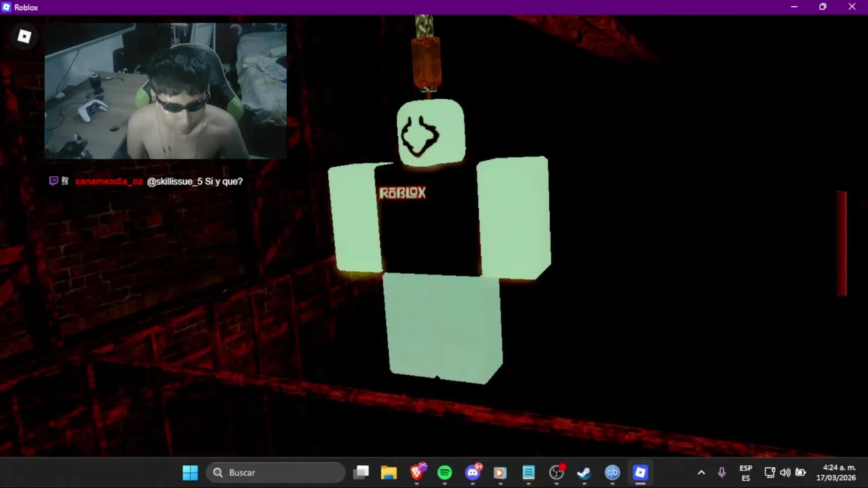Image resolution: width=868 pixels, height=488 pixels.
Task: Click the Roblox taskbar icon
Action: click(640, 472)
